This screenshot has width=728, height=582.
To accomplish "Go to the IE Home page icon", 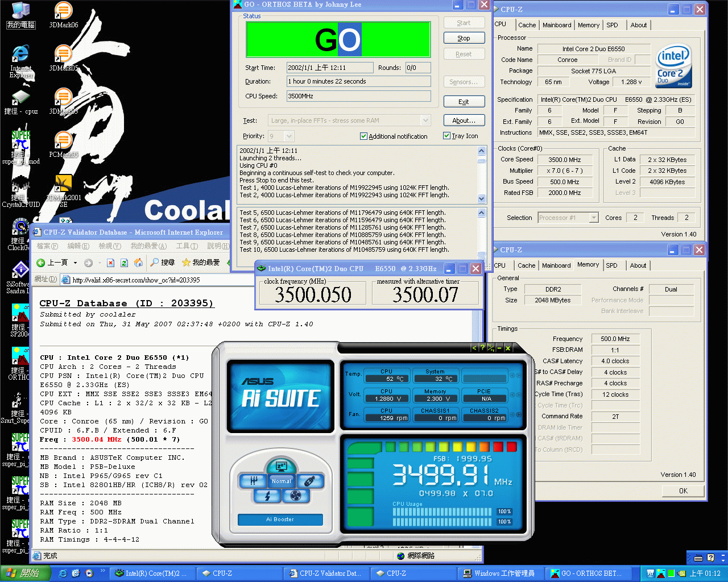I will [138, 263].
